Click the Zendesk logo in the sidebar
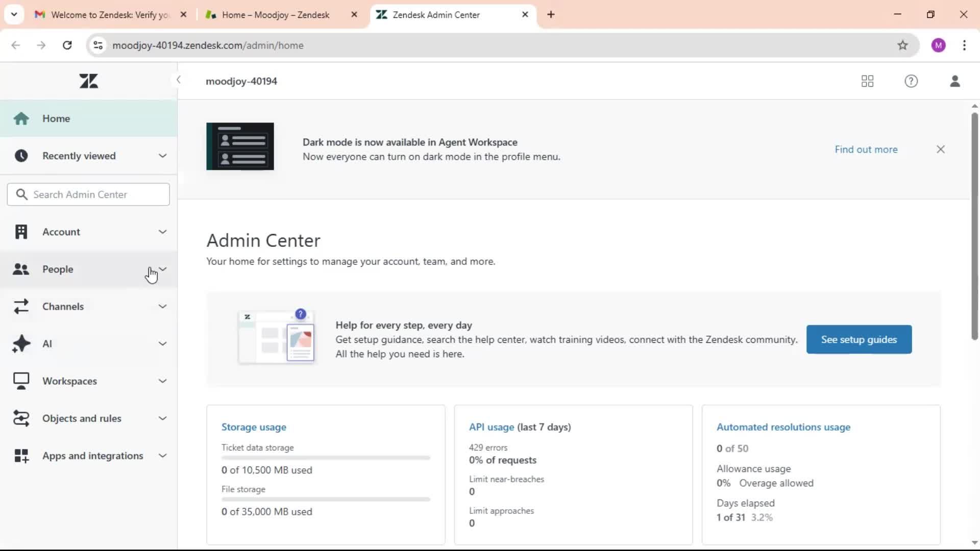This screenshot has height=551, width=980. [89, 81]
